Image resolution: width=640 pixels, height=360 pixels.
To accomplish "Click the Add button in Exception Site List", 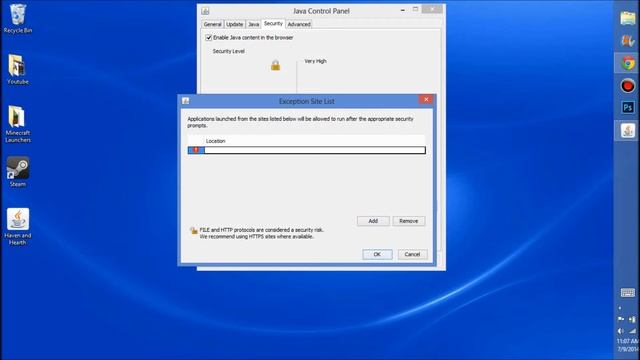I will [373, 221].
